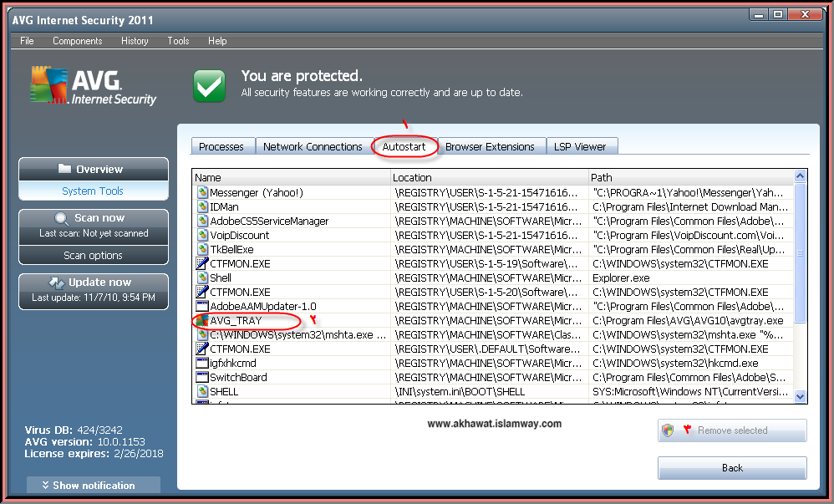
Task: Click Update now button
Action: (x=94, y=291)
